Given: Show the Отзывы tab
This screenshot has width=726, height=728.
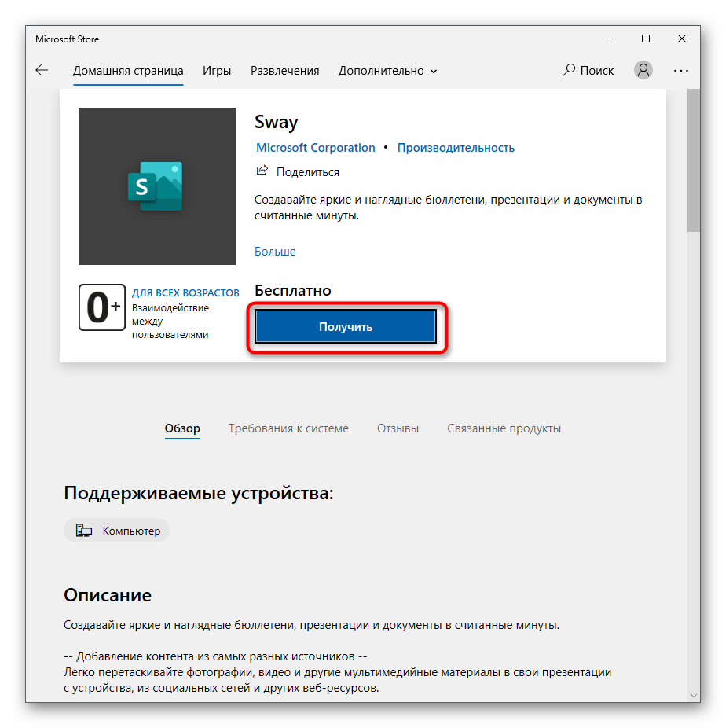Looking at the screenshot, I should 398,428.
